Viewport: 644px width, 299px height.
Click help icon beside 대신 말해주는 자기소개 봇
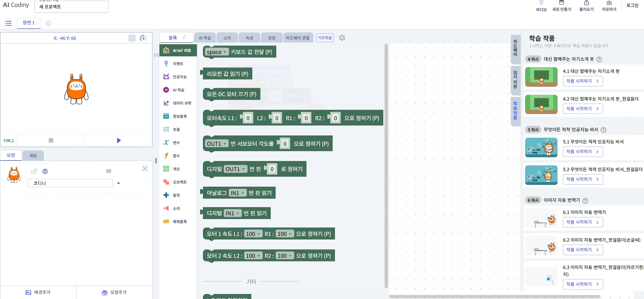point(599,59)
